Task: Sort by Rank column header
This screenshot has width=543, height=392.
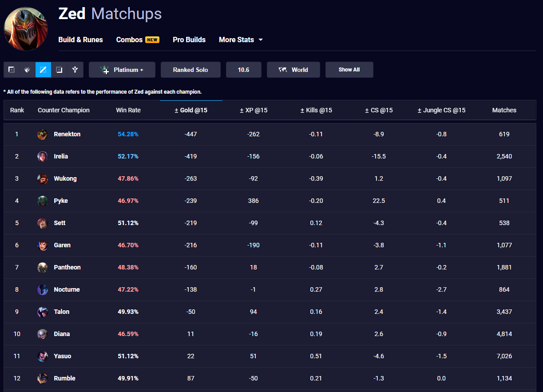Action: click(x=17, y=110)
